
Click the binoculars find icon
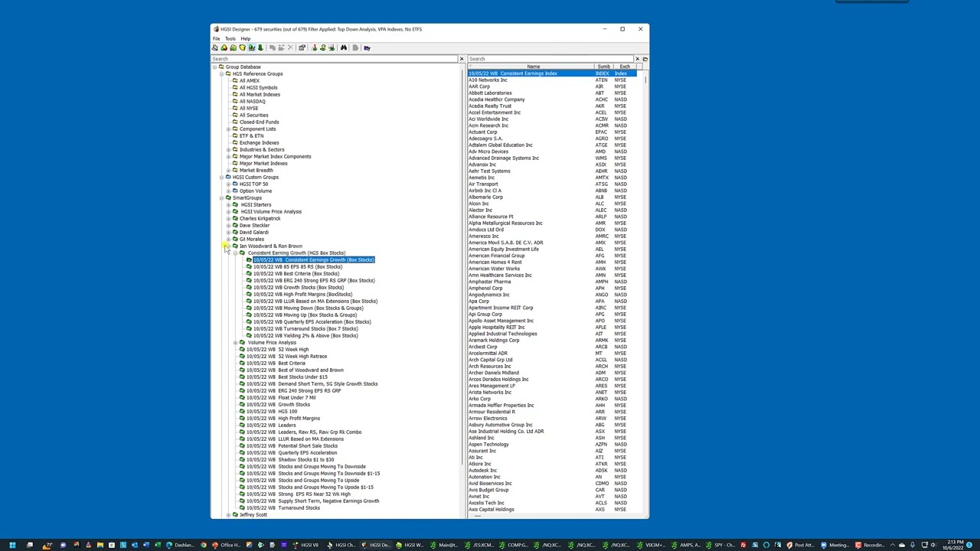[x=344, y=47]
